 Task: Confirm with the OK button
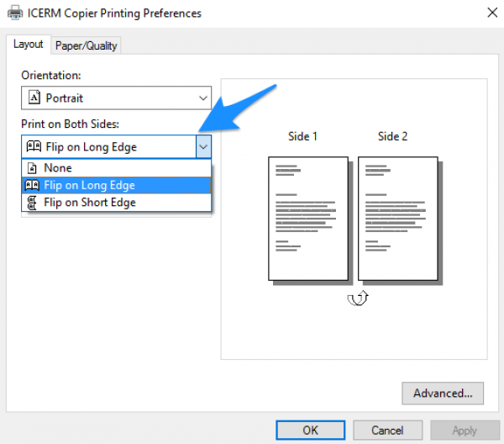pos(311,431)
